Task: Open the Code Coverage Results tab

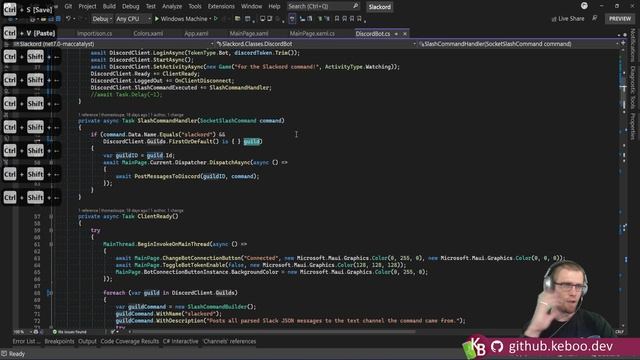Action: 129,341
